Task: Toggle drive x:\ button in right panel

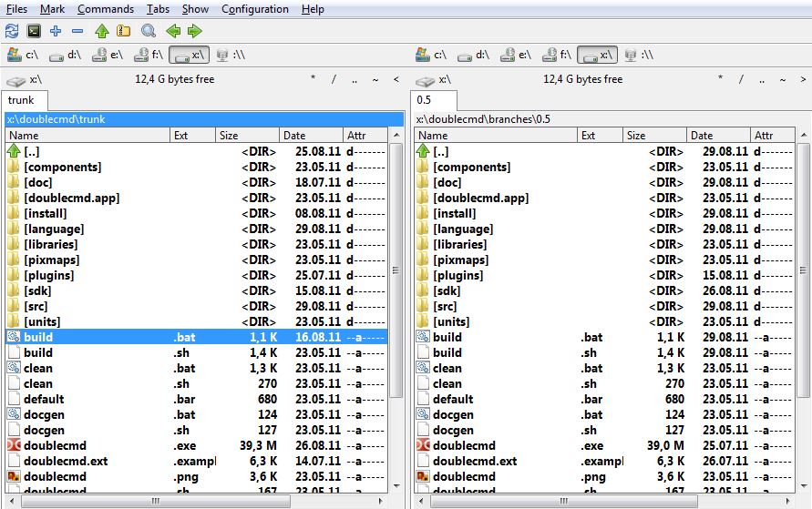Action: [597, 55]
